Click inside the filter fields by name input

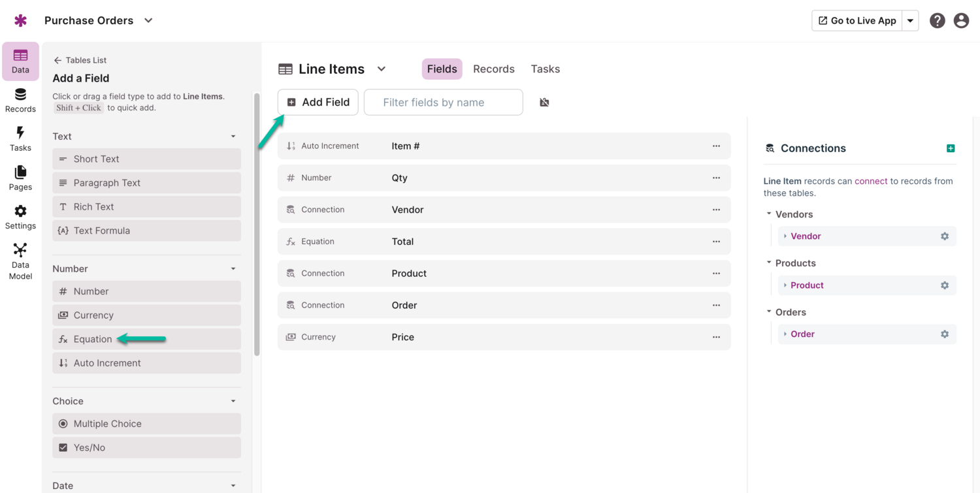pos(443,102)
